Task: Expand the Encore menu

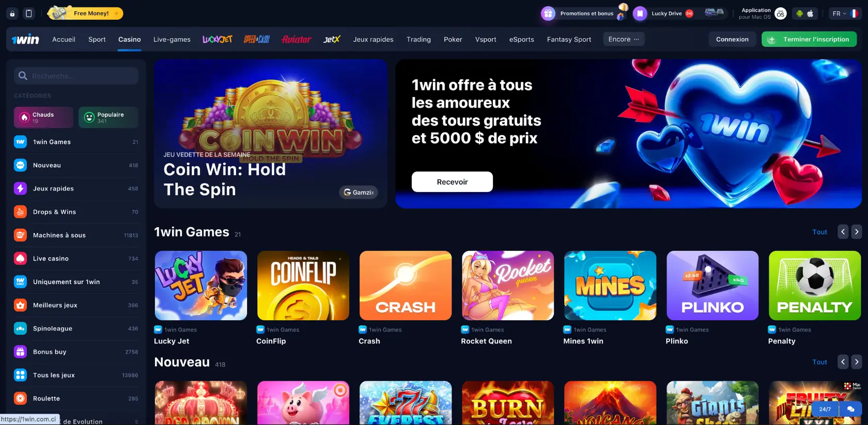Action: click(624, 39)
